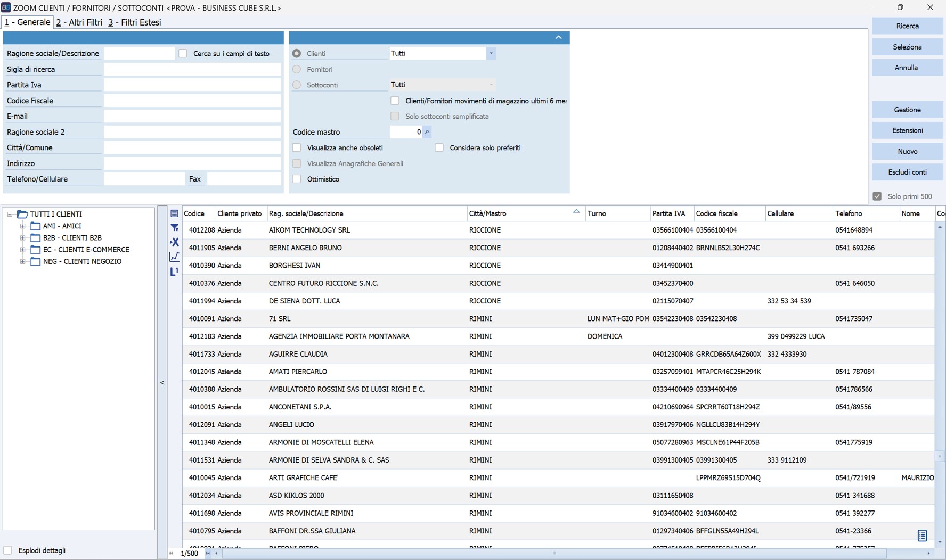946x560 pixels.
Task: Click the document icon at grid bottom-right
Action: click(922, 536)
